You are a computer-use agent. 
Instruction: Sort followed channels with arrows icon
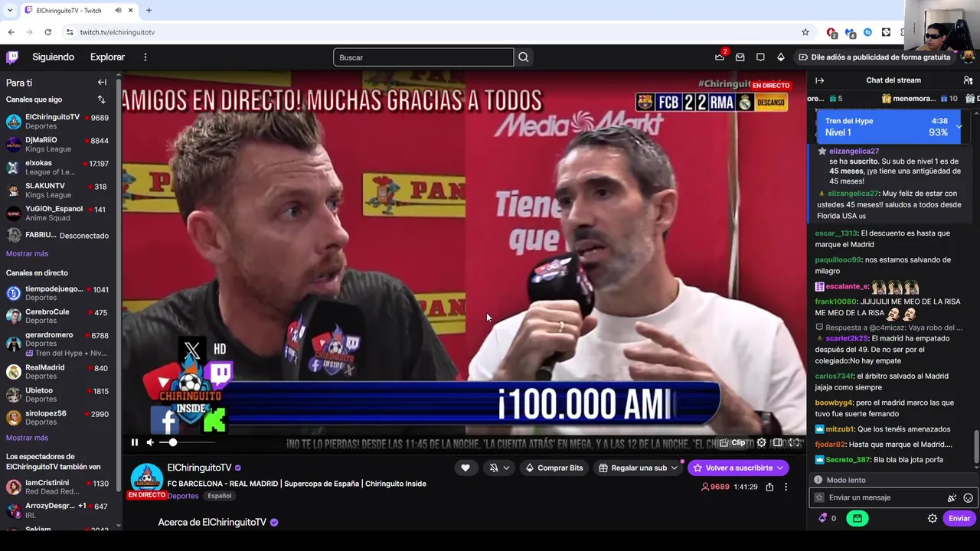click(x=101, y=99)
